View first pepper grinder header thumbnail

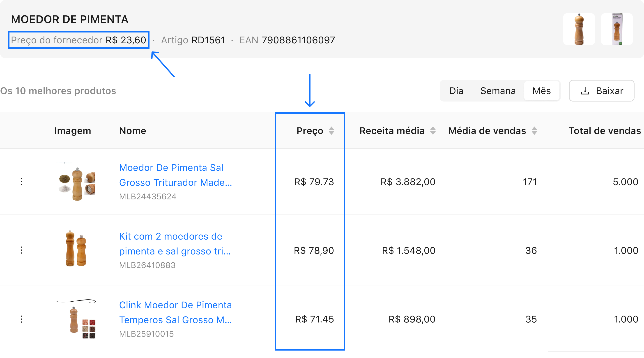[579, 29]
